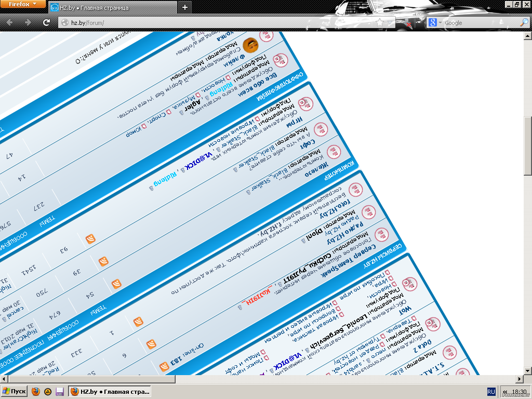This screenshot has width=532, height=399.
Task: Open a new tab with the plus button
Action: (x=185, y=7)
